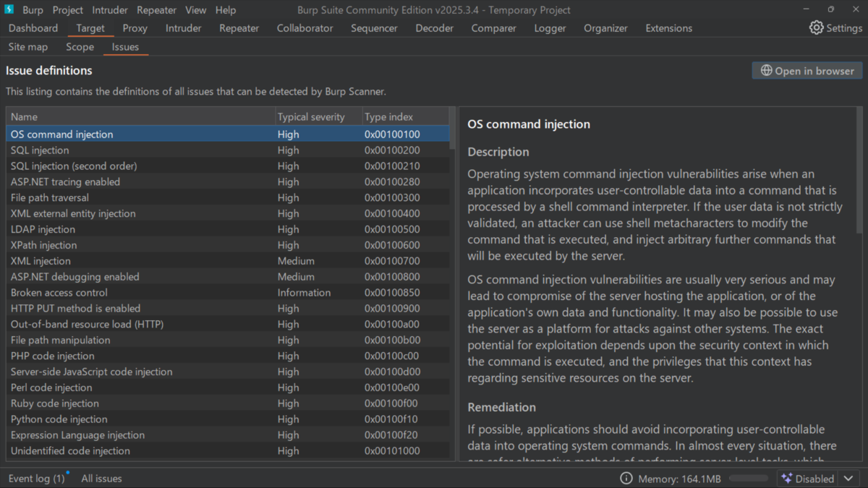868x488 pixels.
Task: Open the Sequencer tab
Action: coord(374,28)
